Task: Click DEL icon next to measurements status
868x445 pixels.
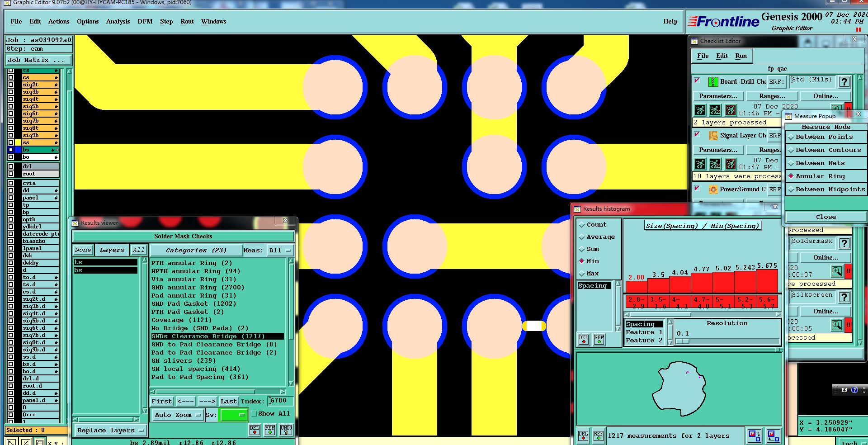Action: tap(583, 436)
